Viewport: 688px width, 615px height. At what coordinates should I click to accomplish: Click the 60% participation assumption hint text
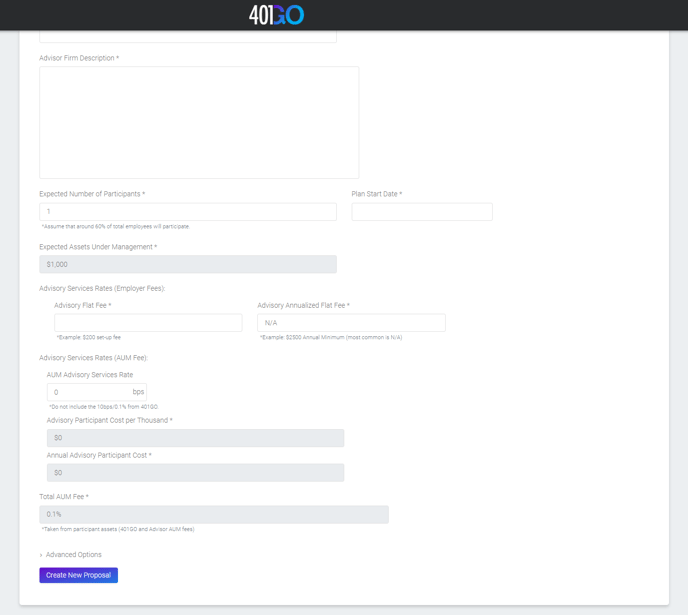pyautogui.click(x=115, y=227)
